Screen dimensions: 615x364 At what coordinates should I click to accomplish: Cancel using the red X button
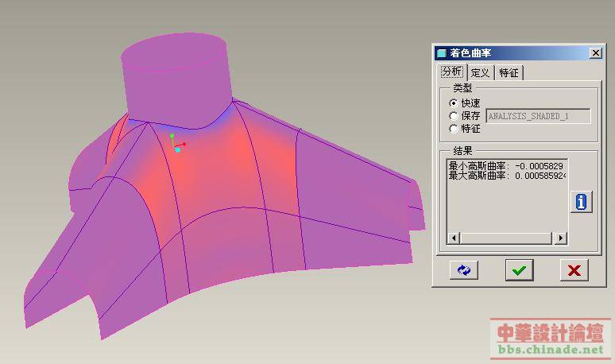[574, 270]
